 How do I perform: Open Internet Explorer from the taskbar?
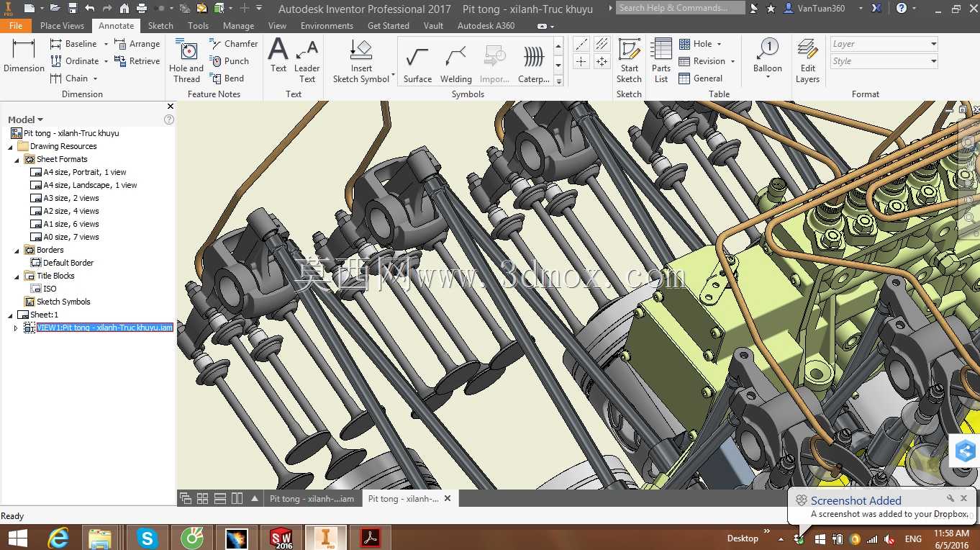58,538
